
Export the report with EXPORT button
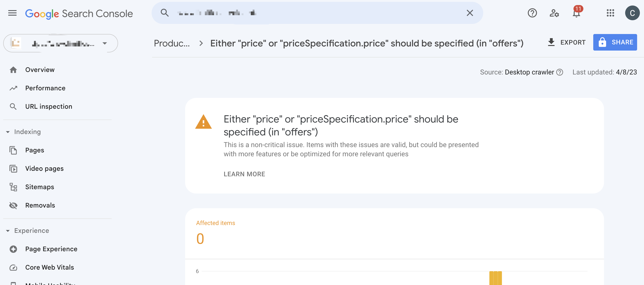(566, 42)
